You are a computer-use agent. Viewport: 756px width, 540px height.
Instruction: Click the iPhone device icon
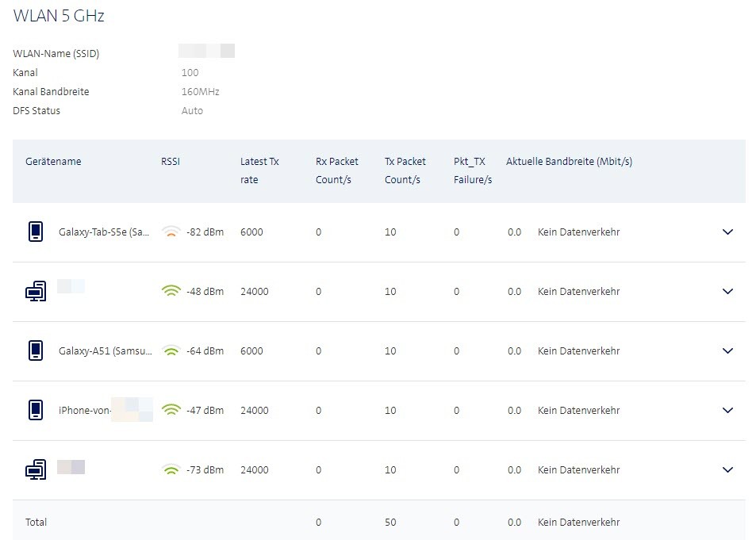[x=35, y=411]
